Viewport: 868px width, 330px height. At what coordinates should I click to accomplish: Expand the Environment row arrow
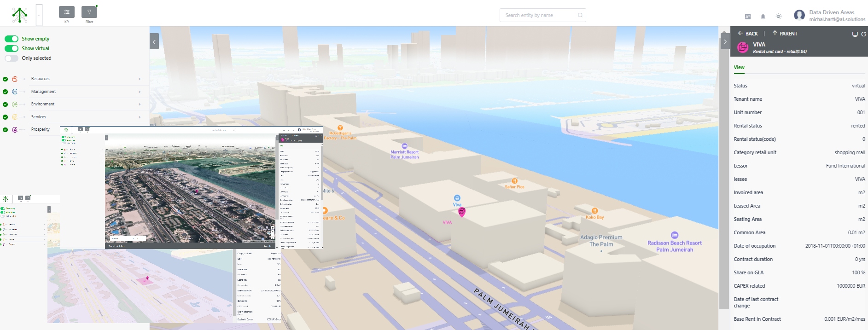click(x=140, y=104)
